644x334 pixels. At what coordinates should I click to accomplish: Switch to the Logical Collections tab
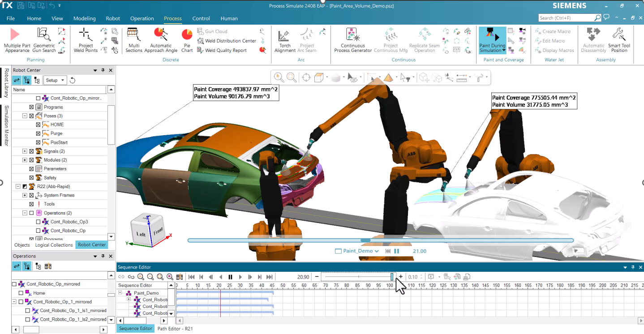click(54, 245)
